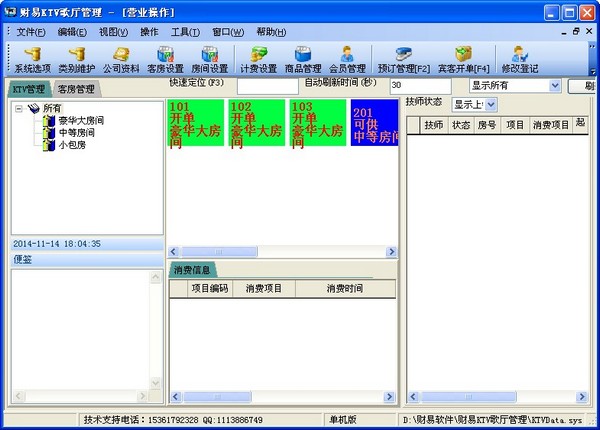600x430 pixels.
Task: Collapse the 所有 tree node
Action: pyautogui.click(x=18, y=109)
